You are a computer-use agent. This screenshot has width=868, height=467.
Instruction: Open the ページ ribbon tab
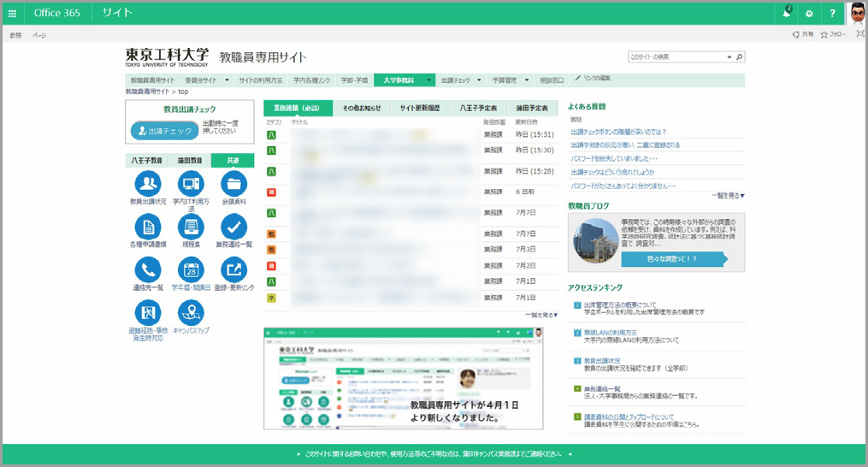[39, 35]
